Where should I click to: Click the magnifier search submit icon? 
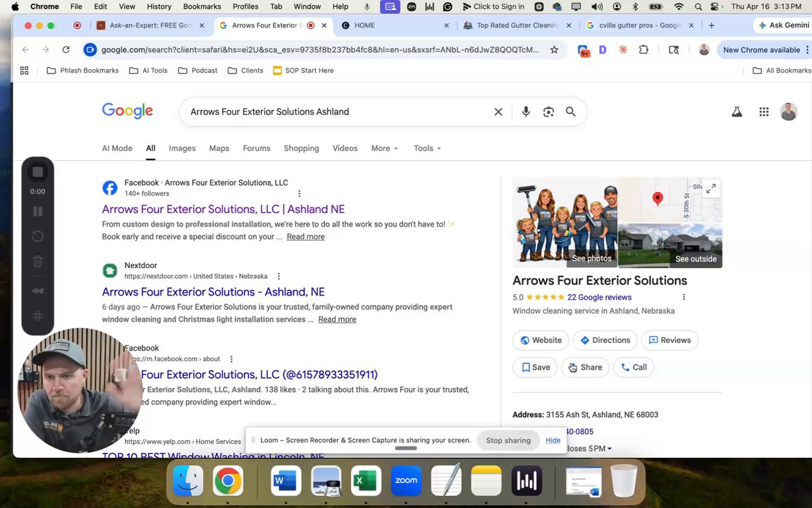click(571, 111)
